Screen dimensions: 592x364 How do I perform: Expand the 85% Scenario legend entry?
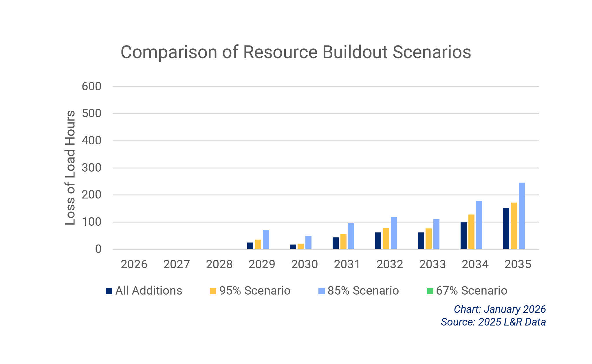coord(363,291)
